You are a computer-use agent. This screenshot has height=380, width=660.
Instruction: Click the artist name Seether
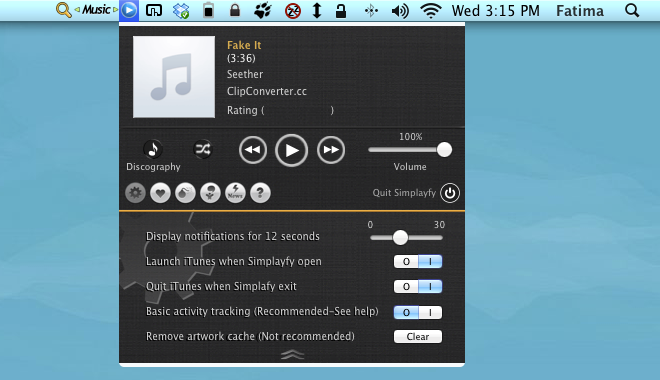click(245, 74)
